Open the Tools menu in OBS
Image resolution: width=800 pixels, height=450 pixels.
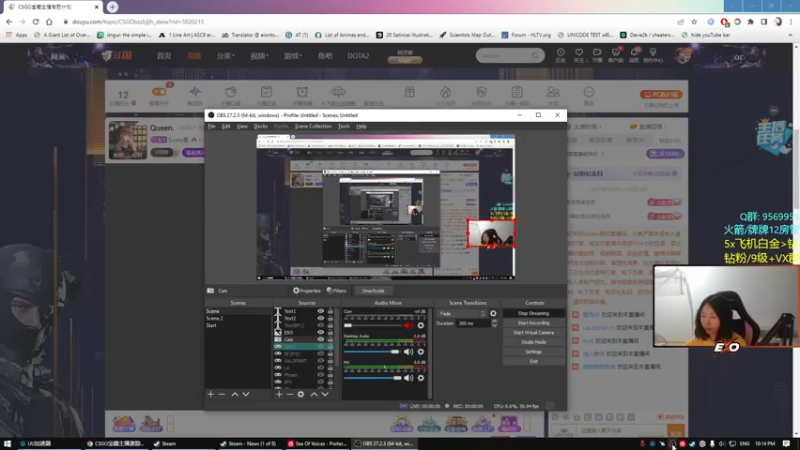point(344,127)
